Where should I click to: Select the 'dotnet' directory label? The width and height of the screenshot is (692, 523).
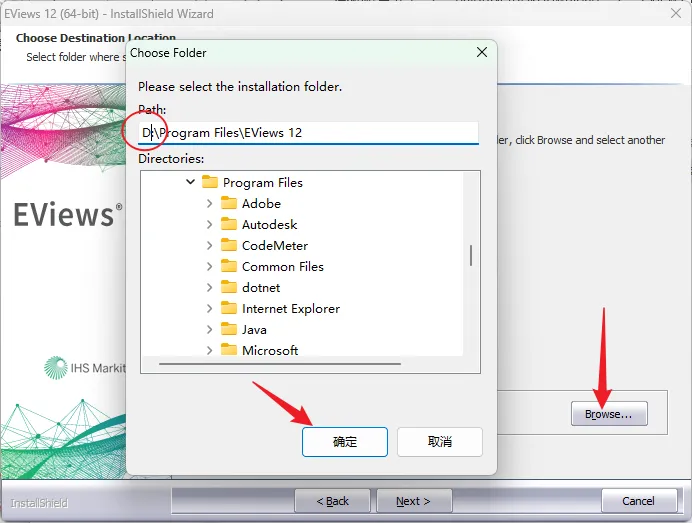coord(261,288)
